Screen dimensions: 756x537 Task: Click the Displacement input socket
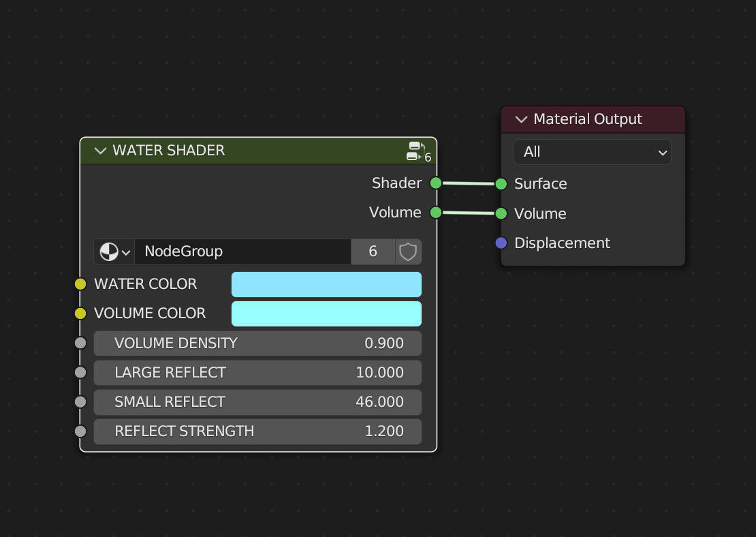coord(501,243)
